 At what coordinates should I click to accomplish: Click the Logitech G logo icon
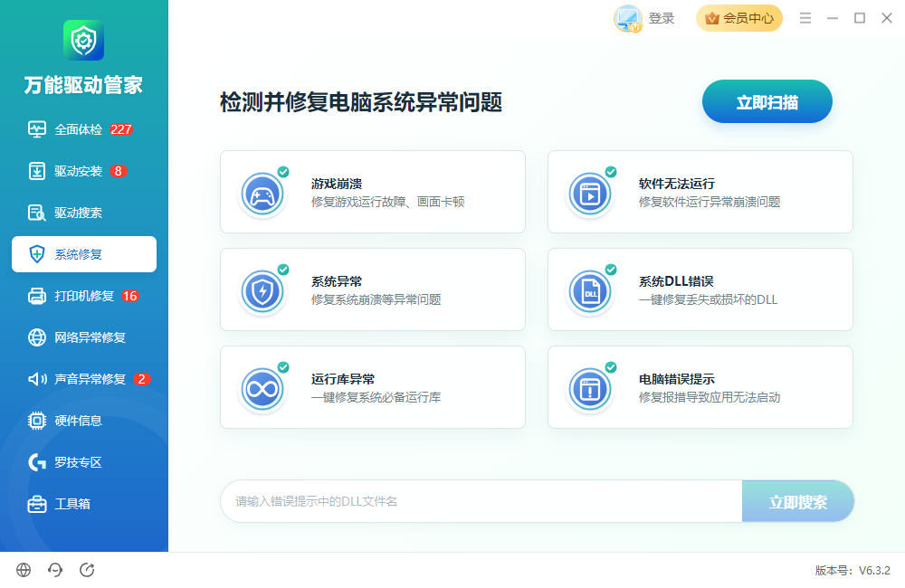pos(37,462)
